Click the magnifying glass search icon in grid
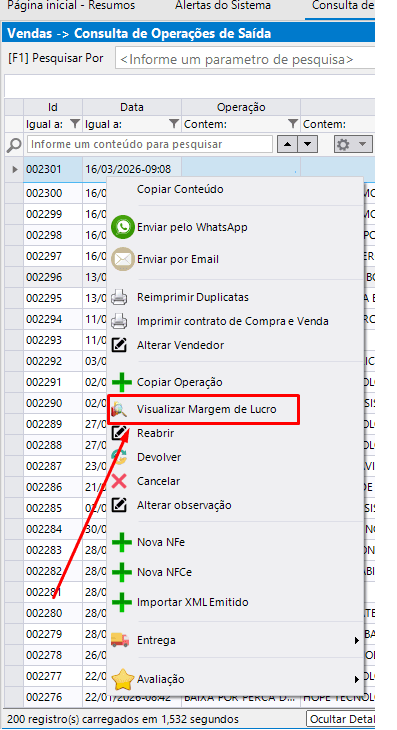This screenshot has height=730, width=397. (14, 145)
